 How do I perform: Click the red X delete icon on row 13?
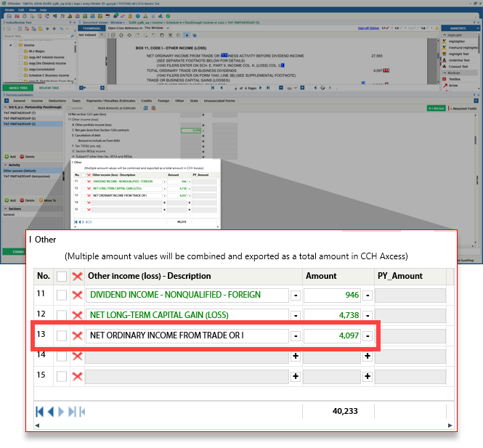click(76, 335)
